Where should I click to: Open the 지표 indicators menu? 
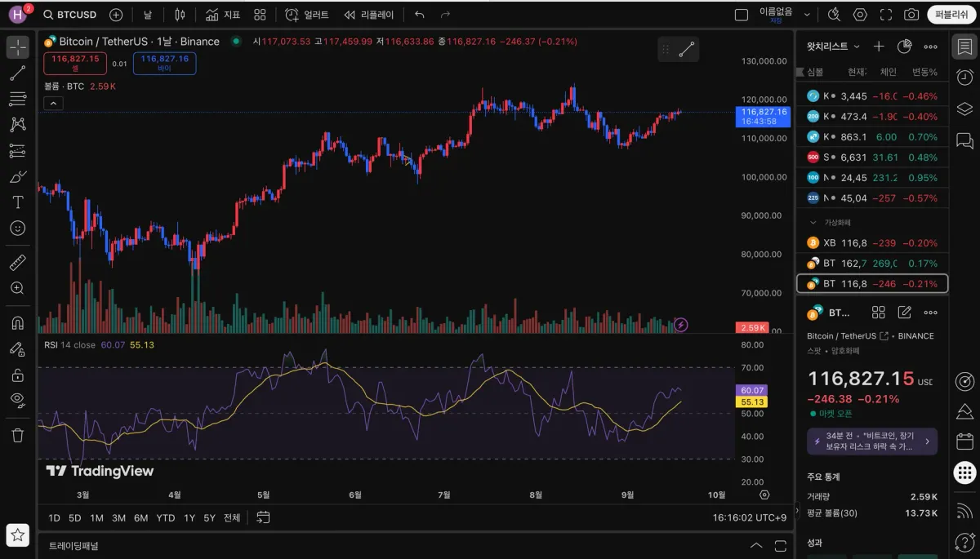click(223, 15)
